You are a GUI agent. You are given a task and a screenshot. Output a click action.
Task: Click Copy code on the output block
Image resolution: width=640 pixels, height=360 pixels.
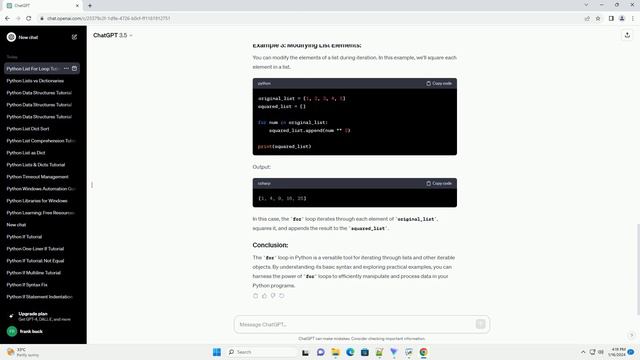click(439, 184)
